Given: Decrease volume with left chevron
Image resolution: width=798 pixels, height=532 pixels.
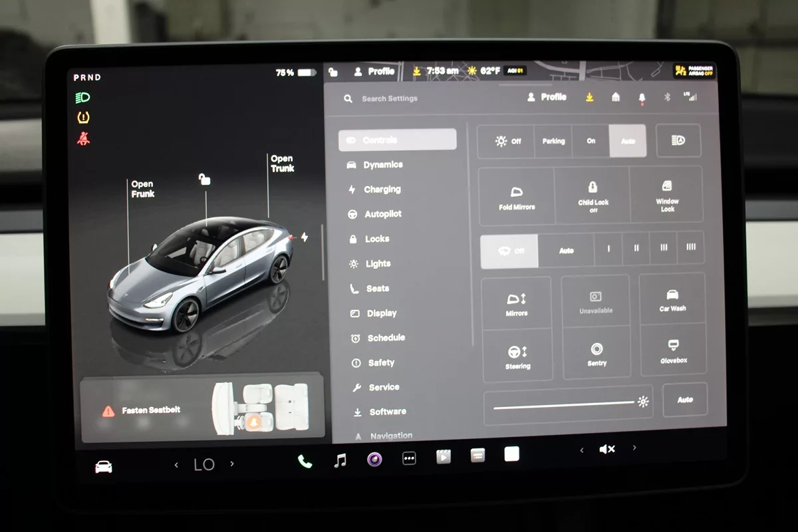Looking at the screenshot, I should click(582, 450).
